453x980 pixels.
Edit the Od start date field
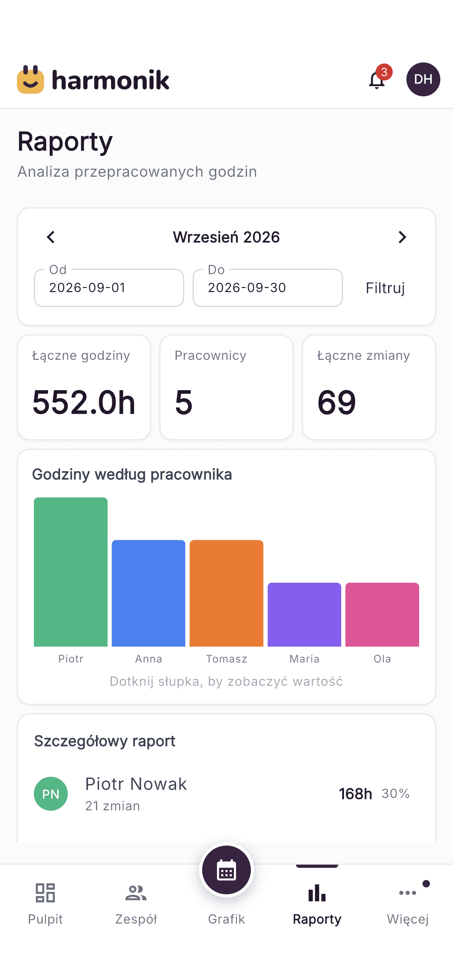[109, 288]
